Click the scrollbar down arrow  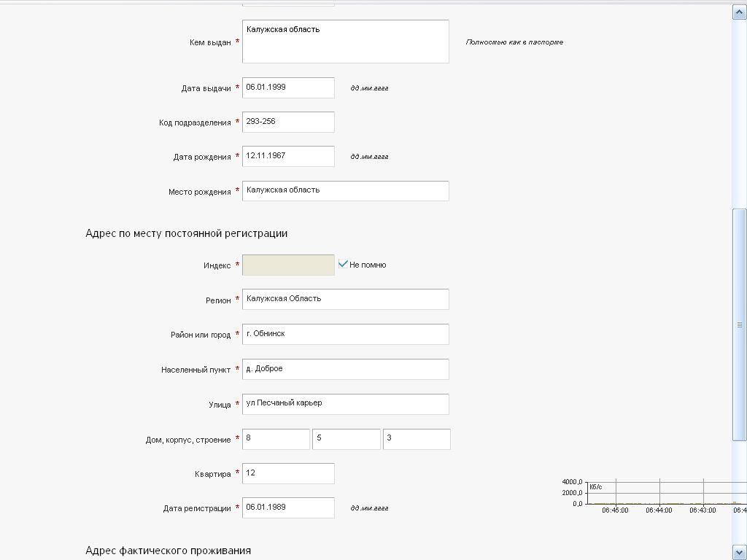click(740, 553)
